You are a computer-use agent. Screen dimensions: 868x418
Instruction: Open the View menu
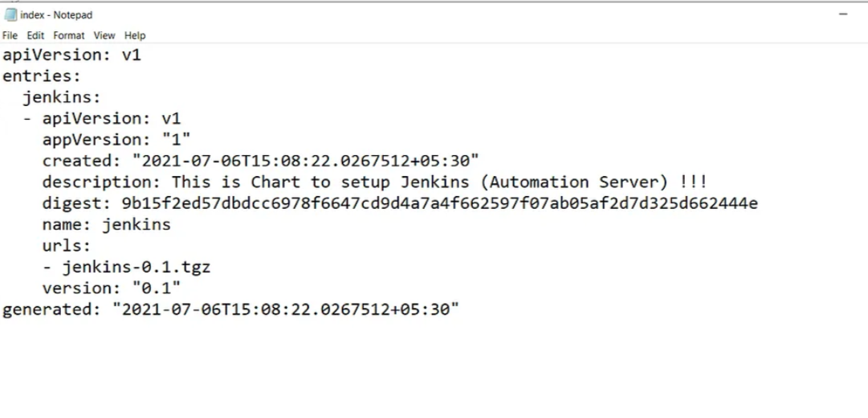pos(104,35)
